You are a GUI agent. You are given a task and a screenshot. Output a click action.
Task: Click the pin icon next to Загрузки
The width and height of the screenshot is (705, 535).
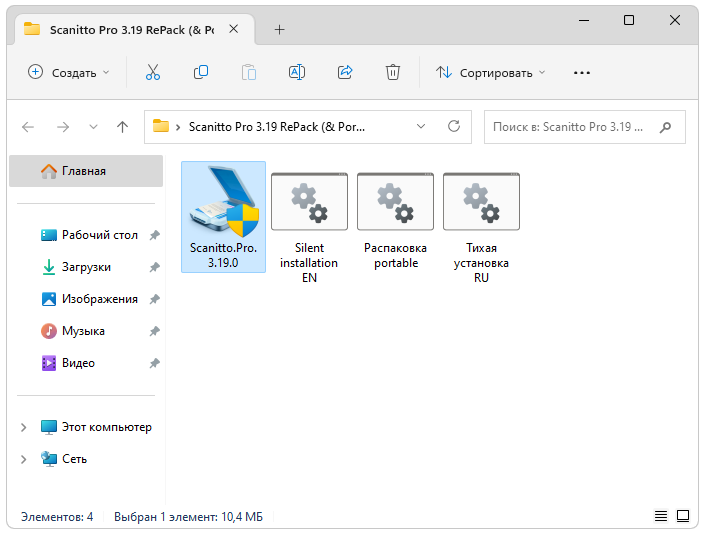155,267
